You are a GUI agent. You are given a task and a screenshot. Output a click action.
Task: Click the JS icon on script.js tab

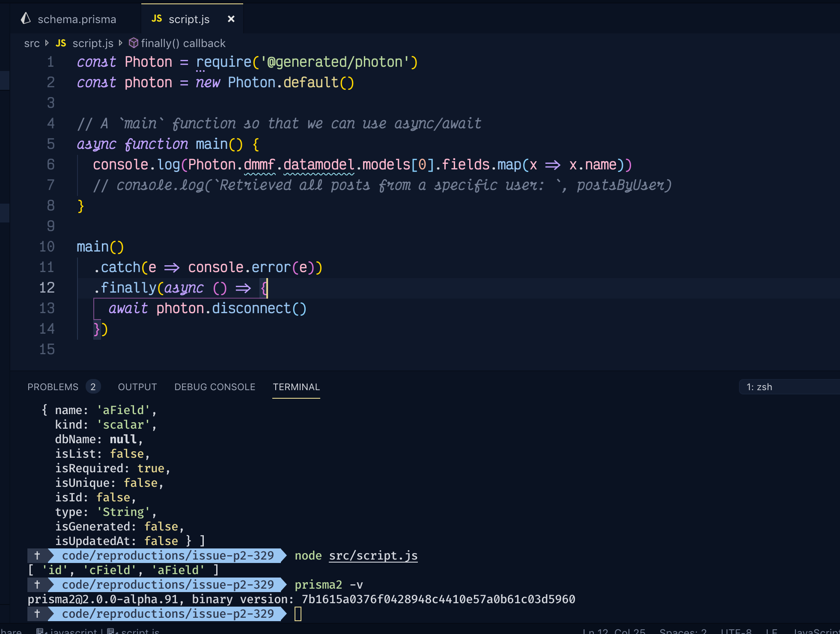point(157,18)
